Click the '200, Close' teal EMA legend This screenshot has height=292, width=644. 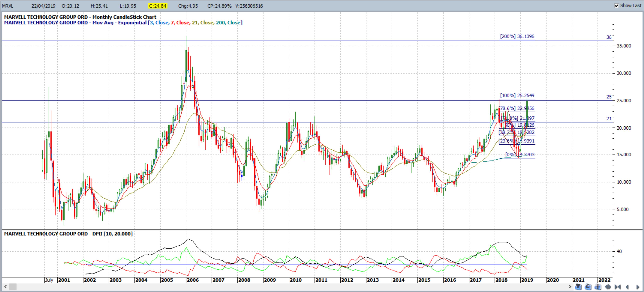click(228, 23)
